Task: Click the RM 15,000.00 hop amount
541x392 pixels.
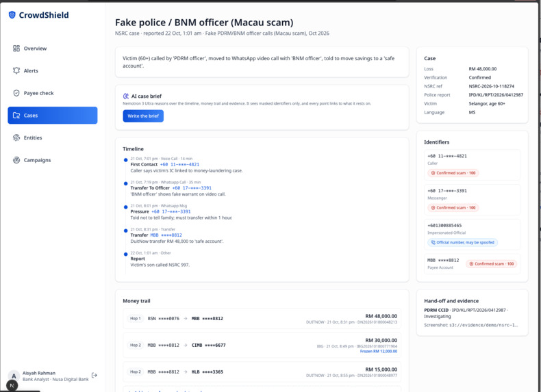Action: pyautogui.click(x=381, y=369)
